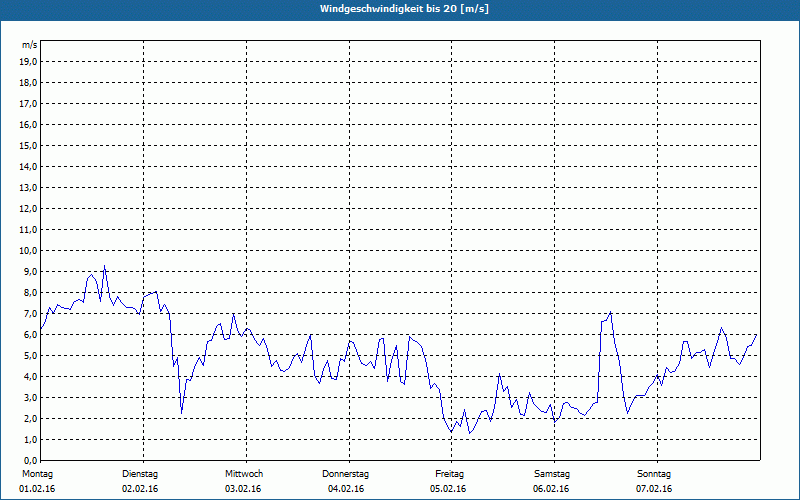Click the '4,0' axis label
800x500 pixels.
(x=31, y=377)
